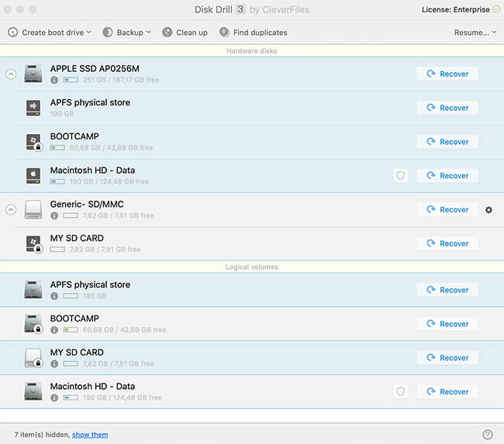Viewport: 504px width, 444px height.
Task: Click the Find duplicates toolbar icon
Action: click(224, 32)
